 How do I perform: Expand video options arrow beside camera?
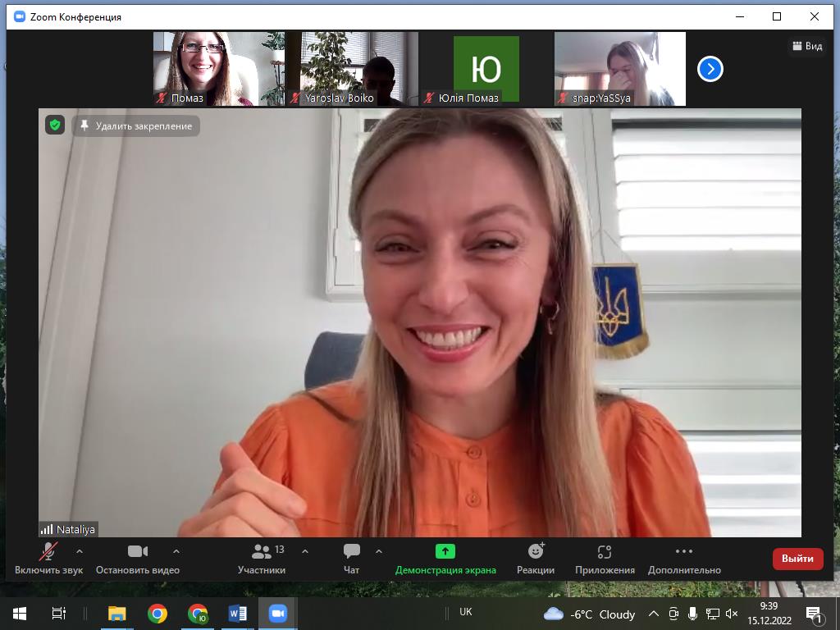(176, 551)
